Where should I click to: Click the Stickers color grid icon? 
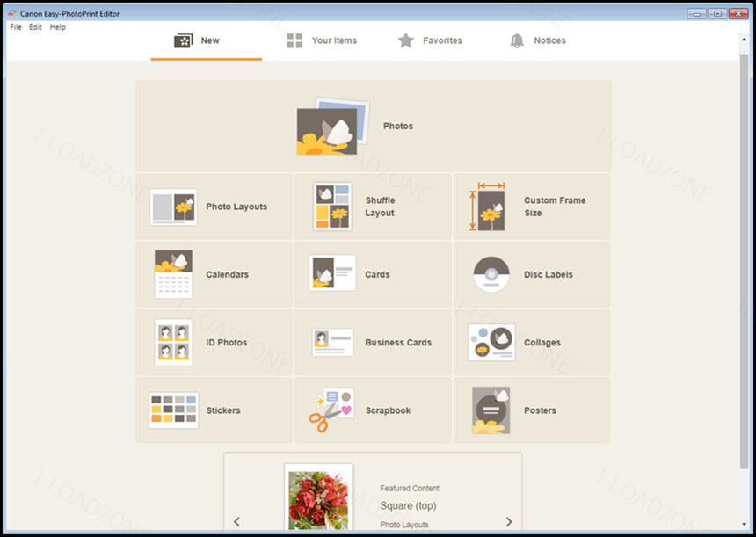[x=173, y=410]
